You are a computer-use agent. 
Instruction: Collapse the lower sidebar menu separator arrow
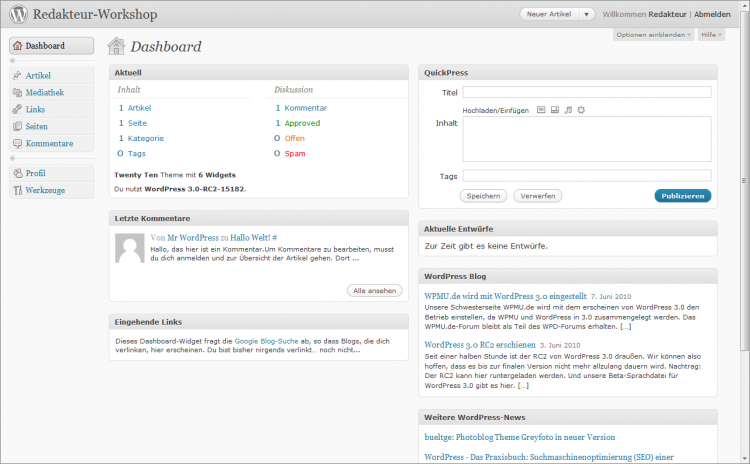coord(13,158)
